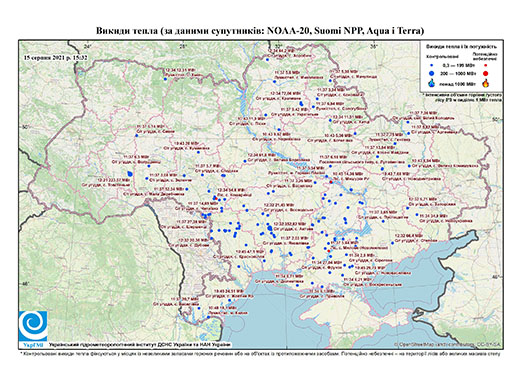Click the понад 1000 МВт legend label
Screen dimensions: 520x368
458,83
